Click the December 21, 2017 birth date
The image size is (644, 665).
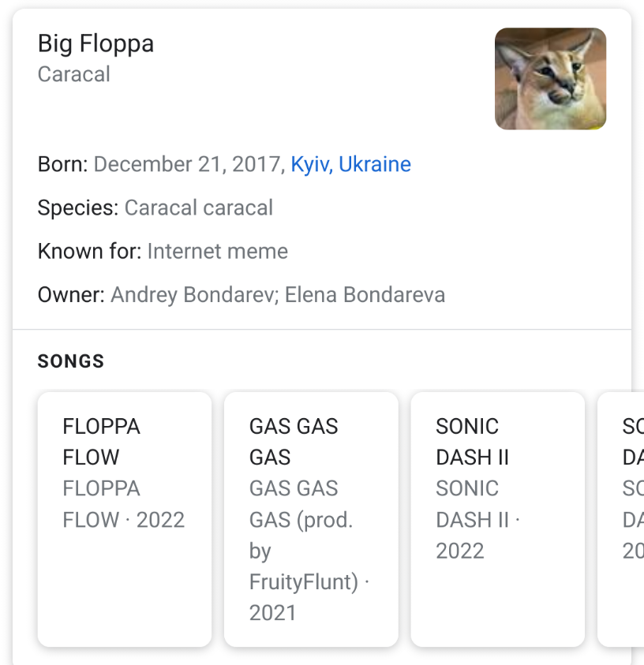coord(189,165)
